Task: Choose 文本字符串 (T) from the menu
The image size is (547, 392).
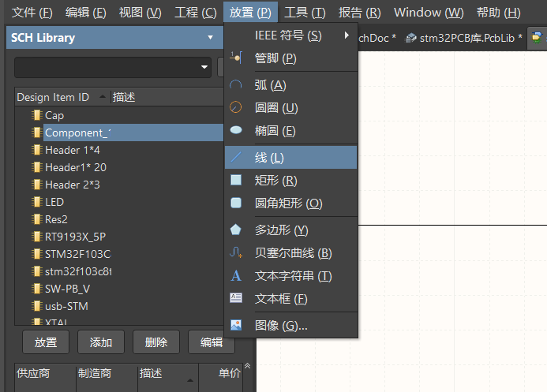Action: point(291,275)
